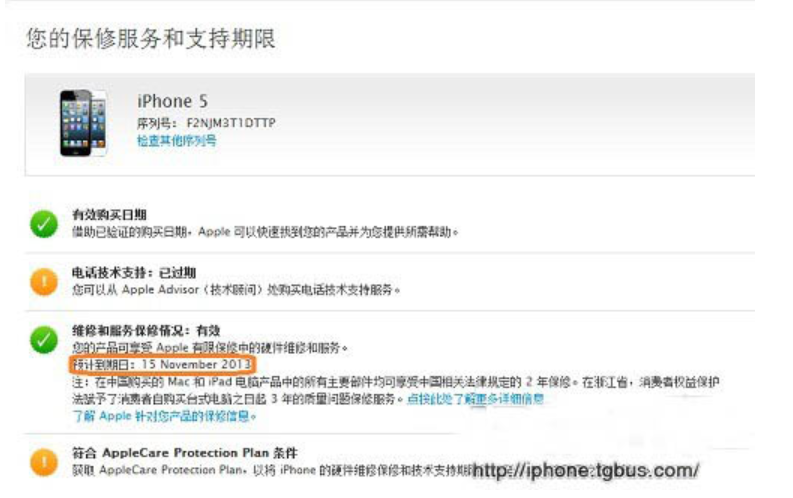Click the 维修和服务保修情况：有效 heading

(146, 331)
